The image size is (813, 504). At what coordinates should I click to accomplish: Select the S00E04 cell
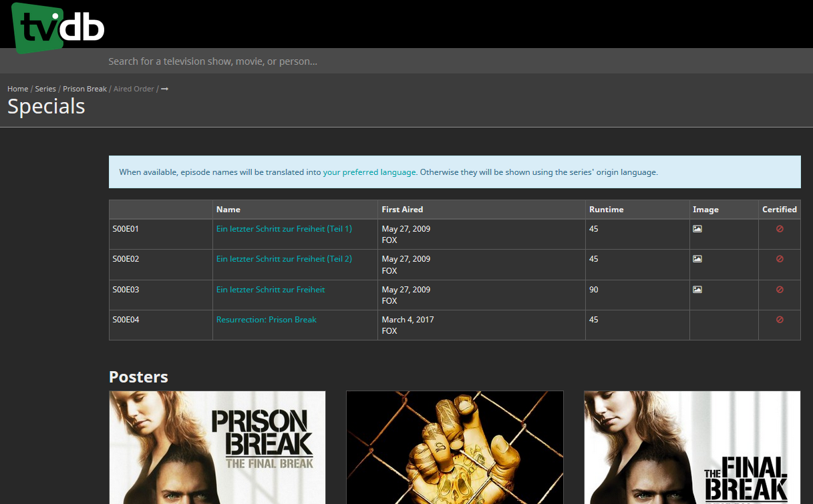point(161,325)
